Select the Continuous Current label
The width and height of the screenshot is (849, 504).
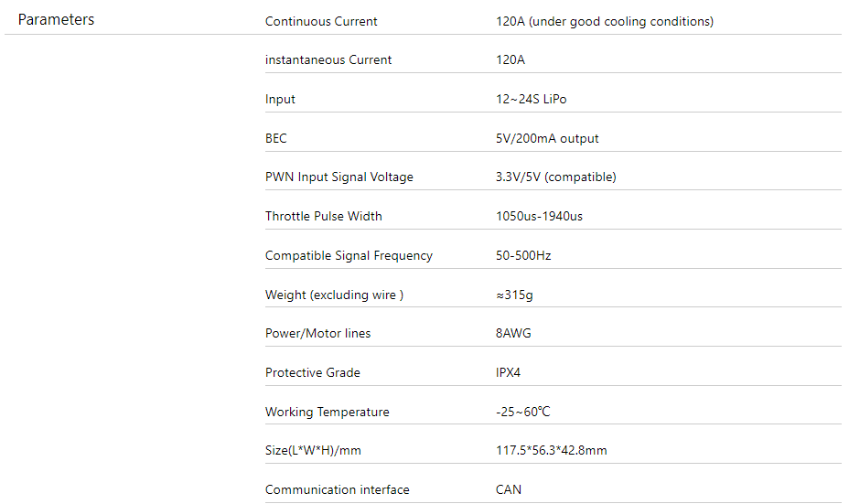pyautogui.click(x=321, y=21)
